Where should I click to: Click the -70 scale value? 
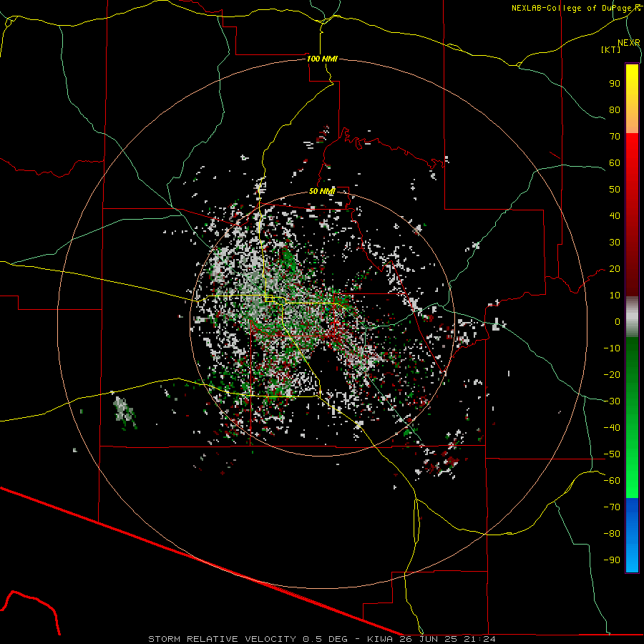pyautogui.click(x=612, y=507)
